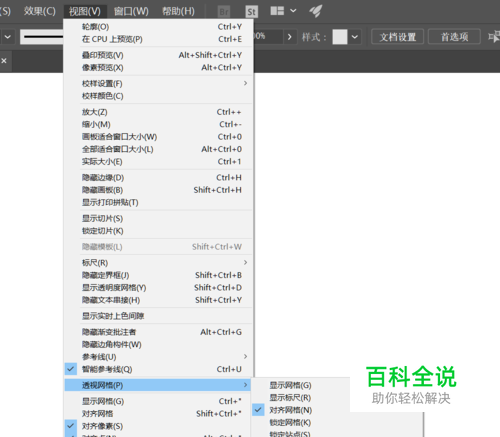The width and height of the screenshot is (500, 437).
Task: Click the GPU performance rocket icon
Action: tap(315, 11)
